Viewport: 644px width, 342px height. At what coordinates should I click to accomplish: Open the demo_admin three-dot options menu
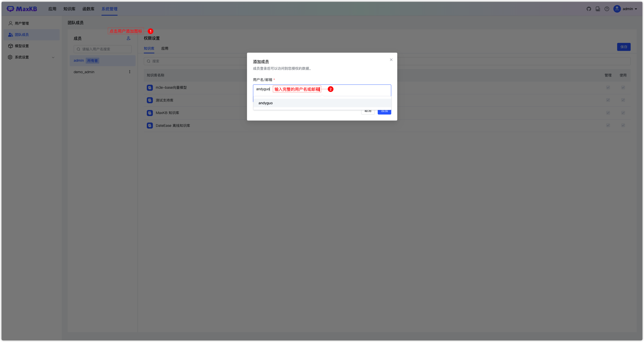130,72
